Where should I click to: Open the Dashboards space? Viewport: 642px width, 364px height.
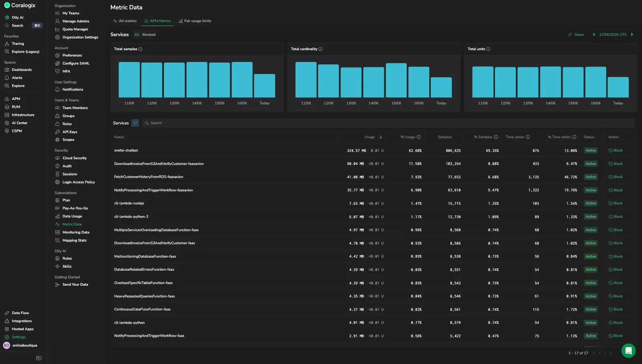[x=22, y=69]
